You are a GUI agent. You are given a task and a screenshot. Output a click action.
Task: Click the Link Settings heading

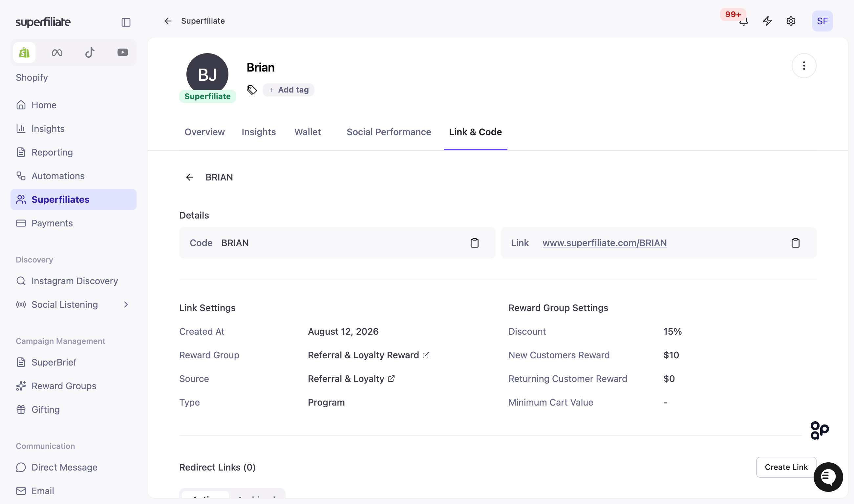pyautogui.click(x=207, y=308)
